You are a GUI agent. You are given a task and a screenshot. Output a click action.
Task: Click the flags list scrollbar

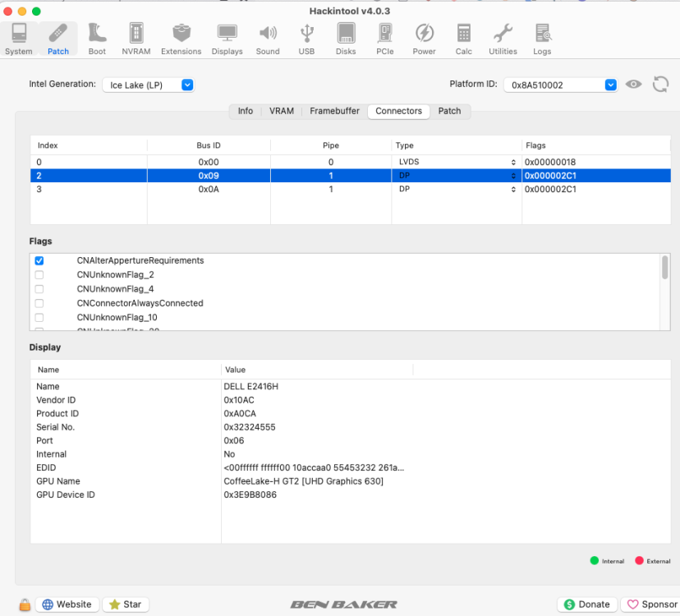point(664,268)
